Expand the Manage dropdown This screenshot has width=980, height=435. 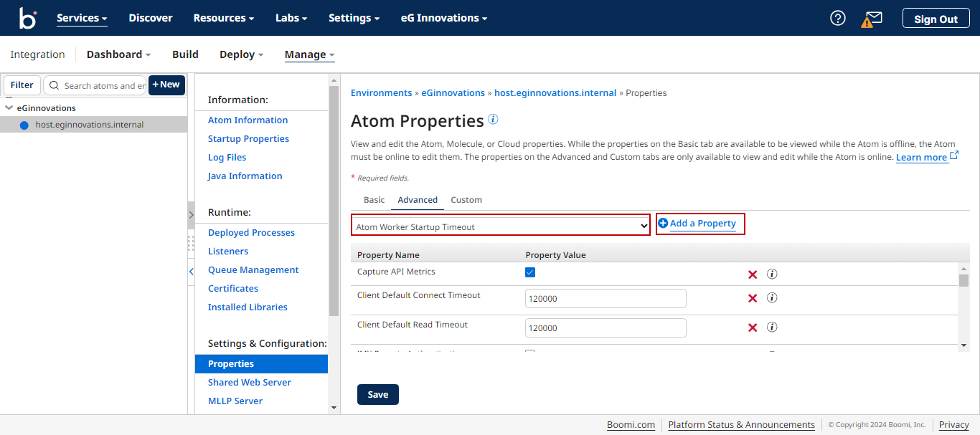coord(310,54)
